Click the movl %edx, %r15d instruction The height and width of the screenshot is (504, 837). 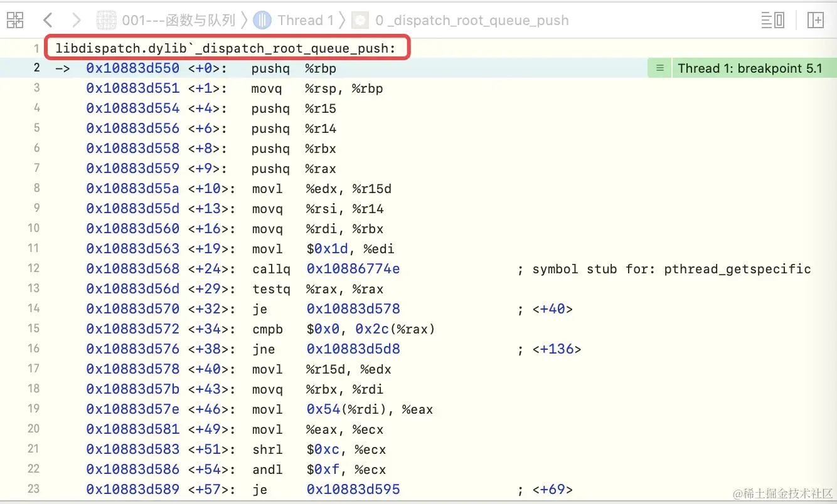321,189
